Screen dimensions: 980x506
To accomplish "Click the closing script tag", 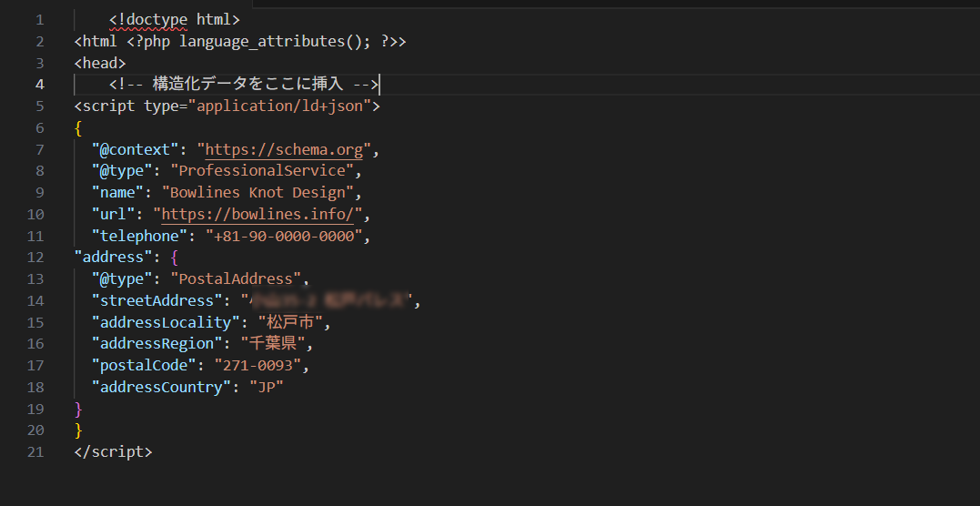I will pos(113,451).
